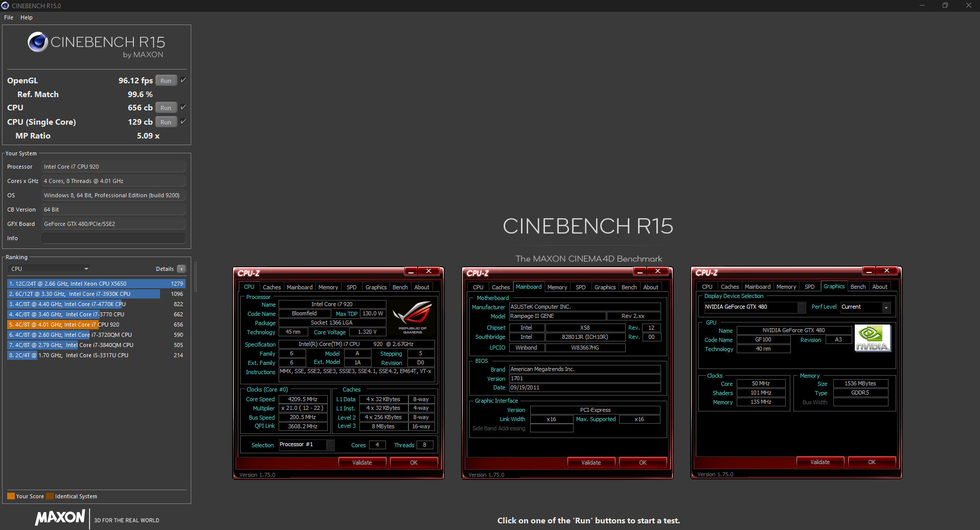
Task: Open Graphics tab in Mainboard CPU-Z window
Action: [605, 287]
